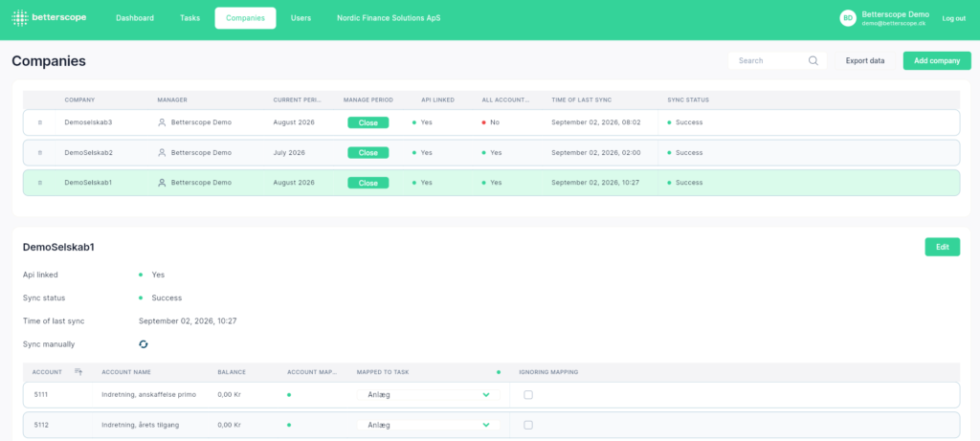Click the Betterscope Demo user name in header

(x=895, y=13)
